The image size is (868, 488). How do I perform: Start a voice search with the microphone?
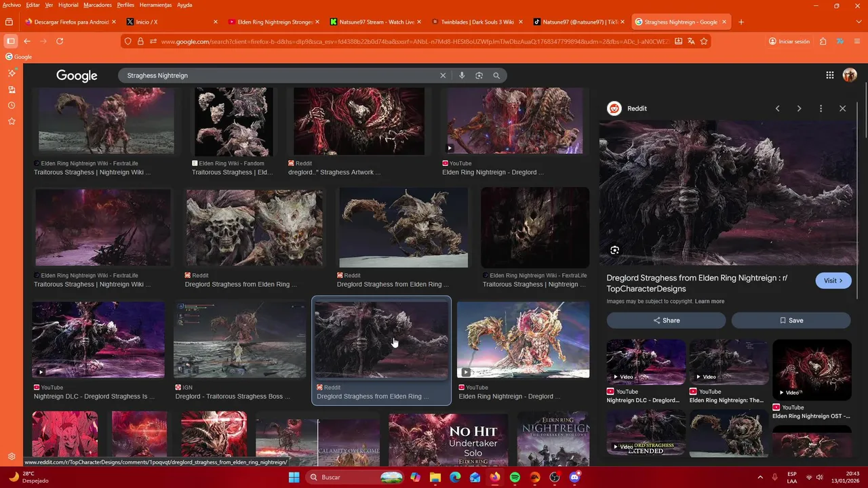tap(462, 76)
